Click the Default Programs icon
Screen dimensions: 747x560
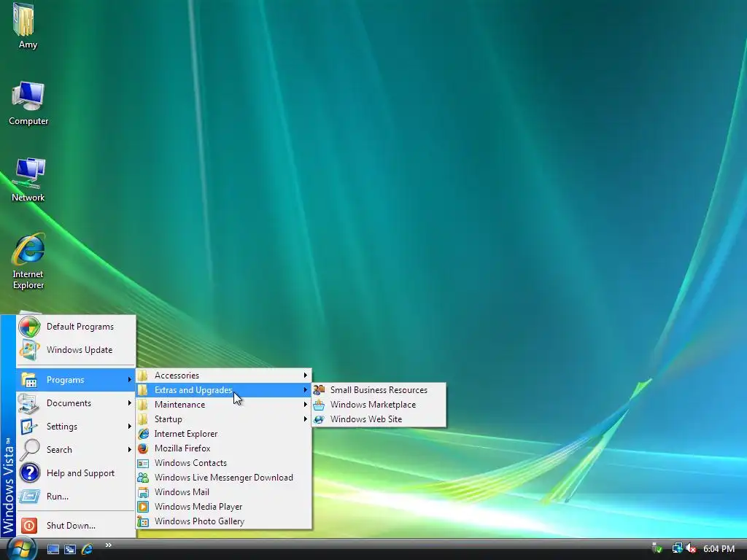tap(29, 327)
